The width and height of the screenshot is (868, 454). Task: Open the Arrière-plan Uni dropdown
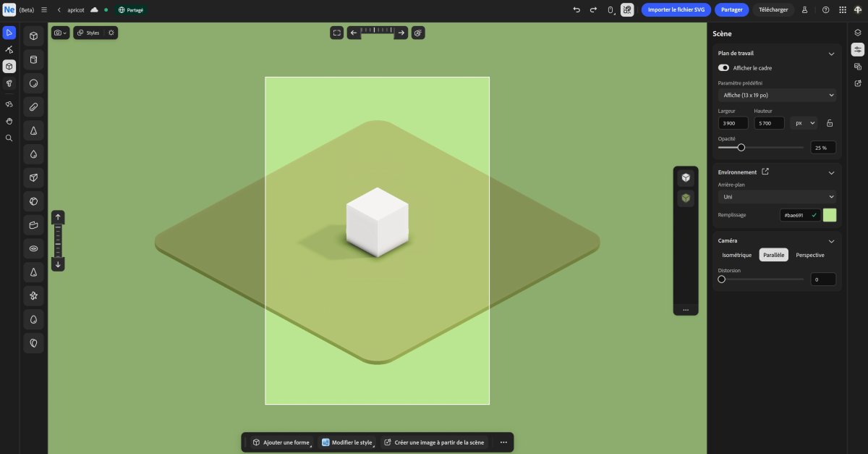[778, 196]
